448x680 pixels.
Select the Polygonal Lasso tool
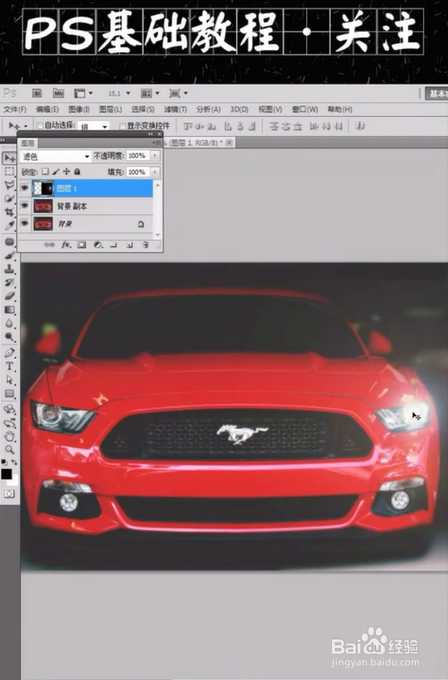tap(9, 186)
